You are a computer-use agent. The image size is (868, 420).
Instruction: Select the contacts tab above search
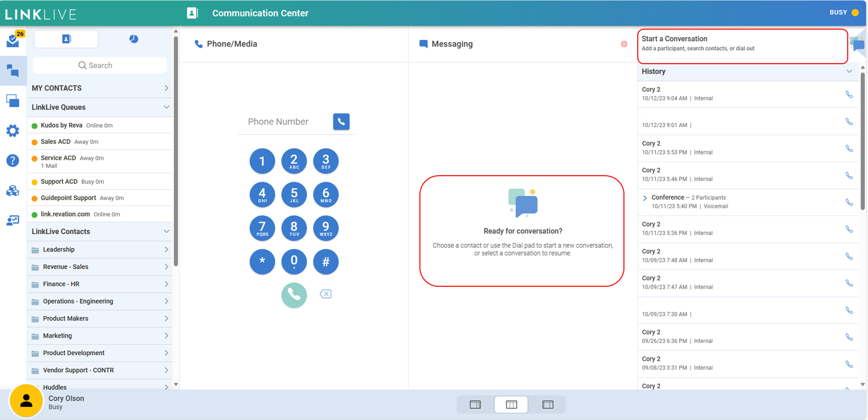click(66, 39)
